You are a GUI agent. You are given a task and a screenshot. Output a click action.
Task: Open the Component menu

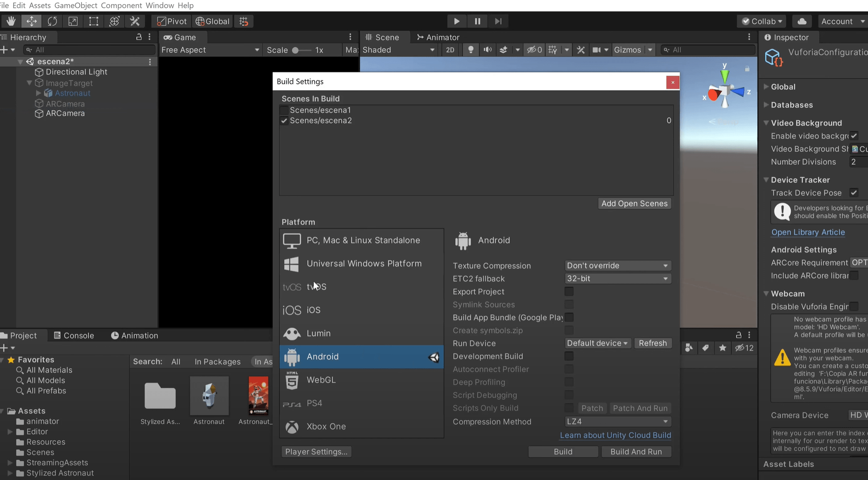pyautogui.click(x=121, y=5)
